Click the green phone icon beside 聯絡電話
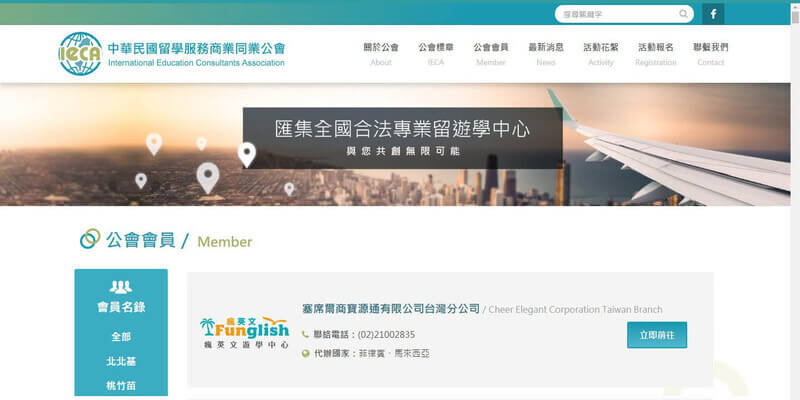Image resolution: width=800 pixels, height=400 pixels. tap(306, 335)
